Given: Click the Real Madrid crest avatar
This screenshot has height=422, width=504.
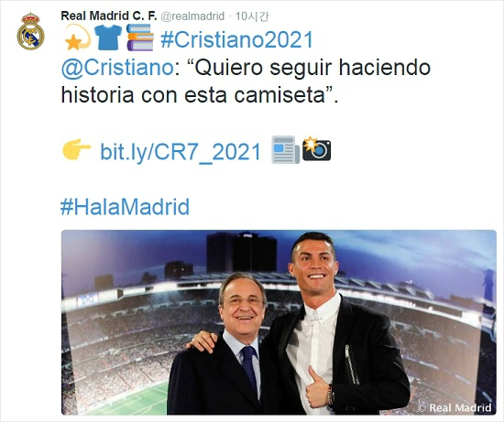Looking at the screenshot, I should (30, 31).
